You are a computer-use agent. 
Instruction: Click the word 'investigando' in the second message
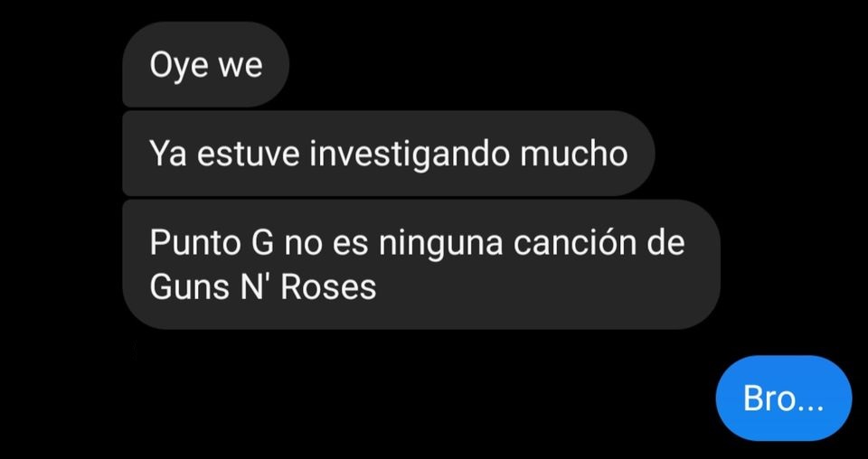click(410, 155)
